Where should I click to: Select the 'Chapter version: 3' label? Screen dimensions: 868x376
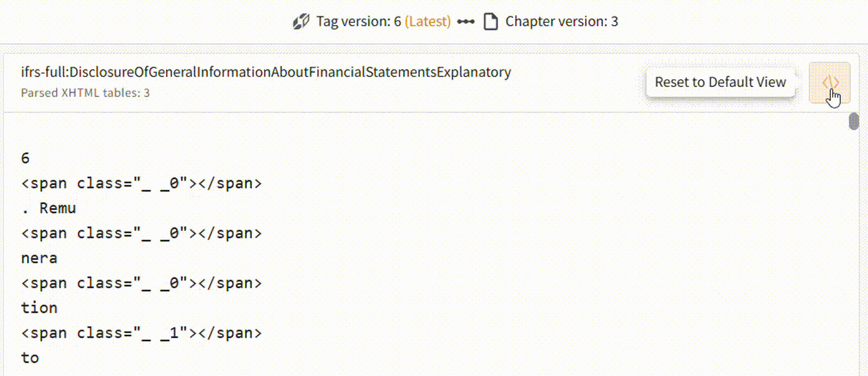click(x=561, y=22)
